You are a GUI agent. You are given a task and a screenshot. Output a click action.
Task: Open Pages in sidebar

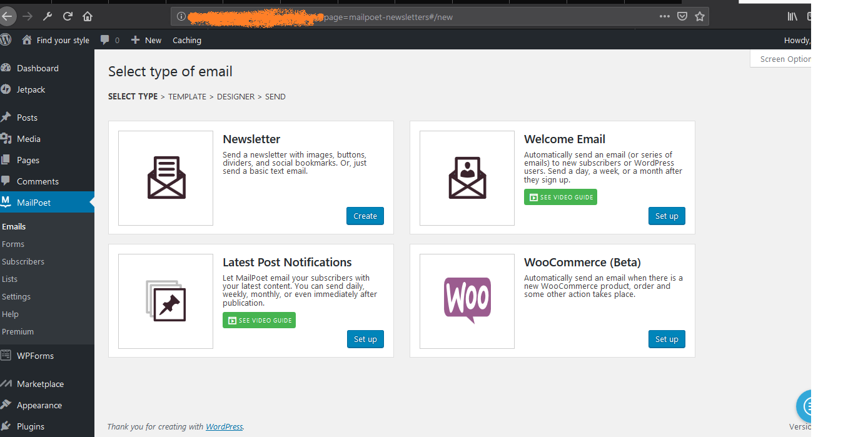(47, 160)
